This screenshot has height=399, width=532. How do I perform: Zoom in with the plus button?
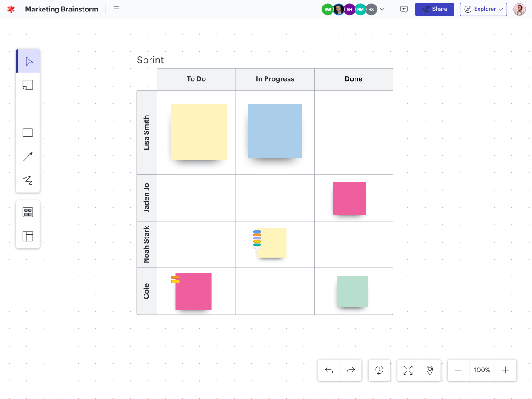pyautogui.click(x=505, y=370)
